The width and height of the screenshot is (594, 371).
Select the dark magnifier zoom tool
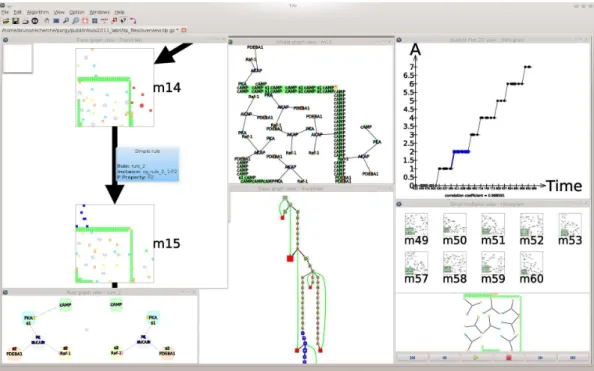(x=66, y=21)
